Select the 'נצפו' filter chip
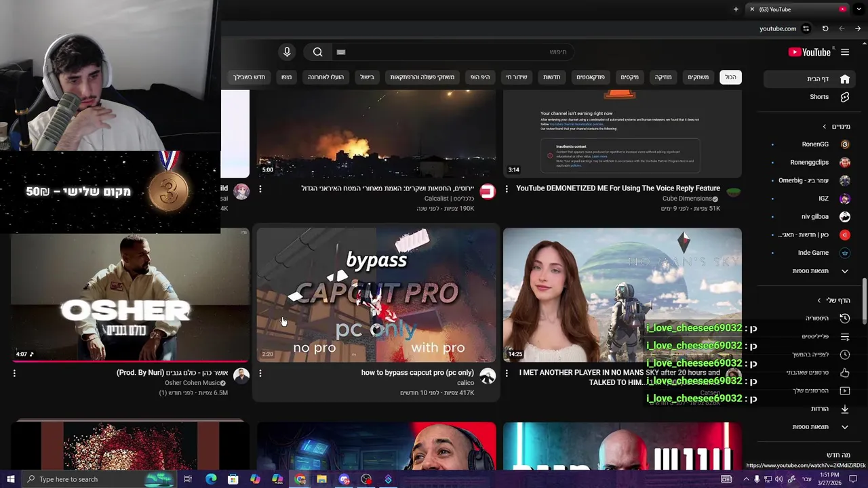868x488 pixels. point(287,77)
